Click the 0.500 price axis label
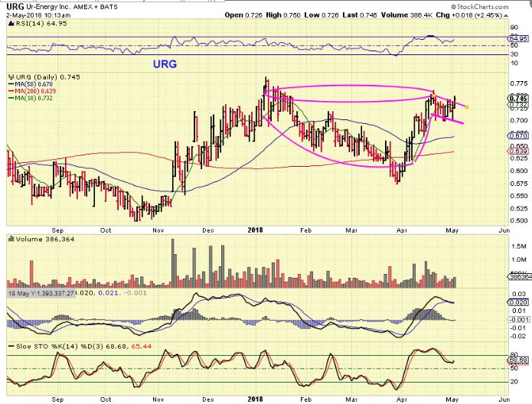The height and width of the screenshot is (404, 532). coord(519,221)
